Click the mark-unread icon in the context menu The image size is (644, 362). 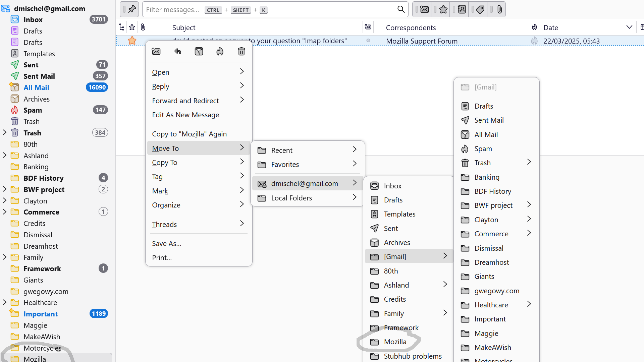tap(156, 51)
